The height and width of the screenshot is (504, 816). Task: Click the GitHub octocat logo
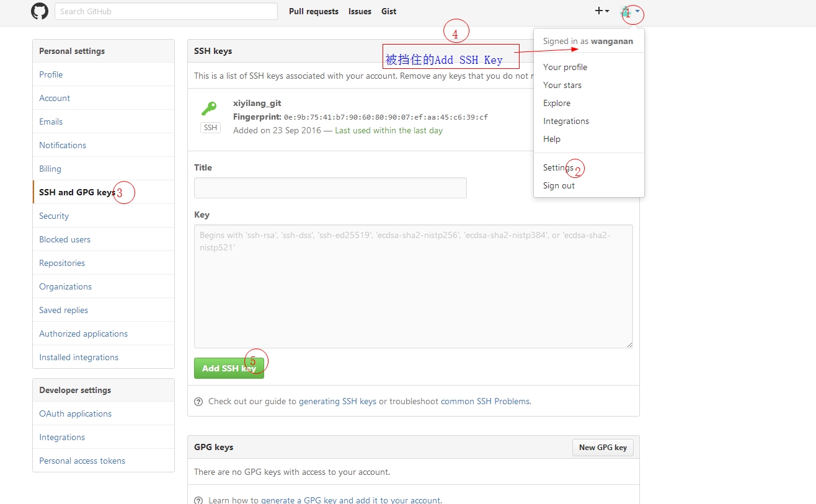pyautogui.click(x=40, y=11)
